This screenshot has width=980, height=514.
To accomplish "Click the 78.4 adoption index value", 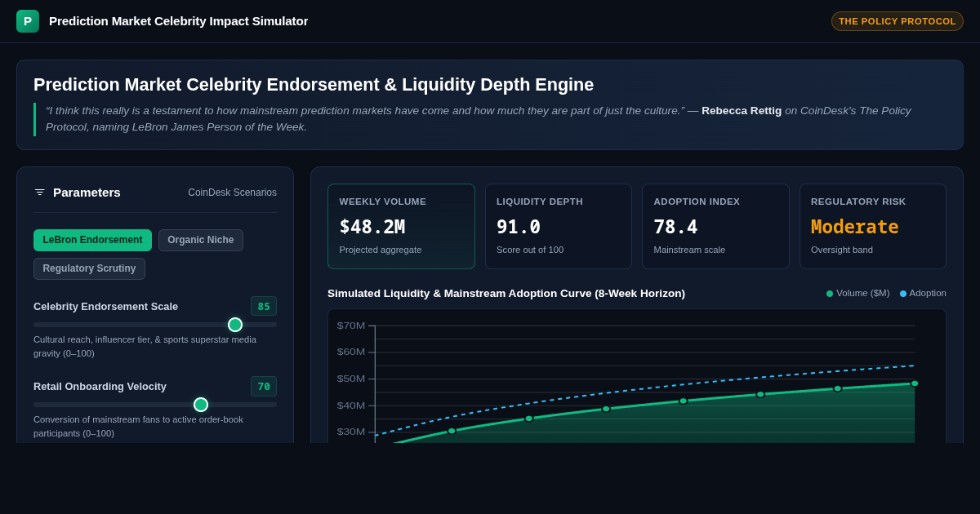I will [x=675, y=227].
